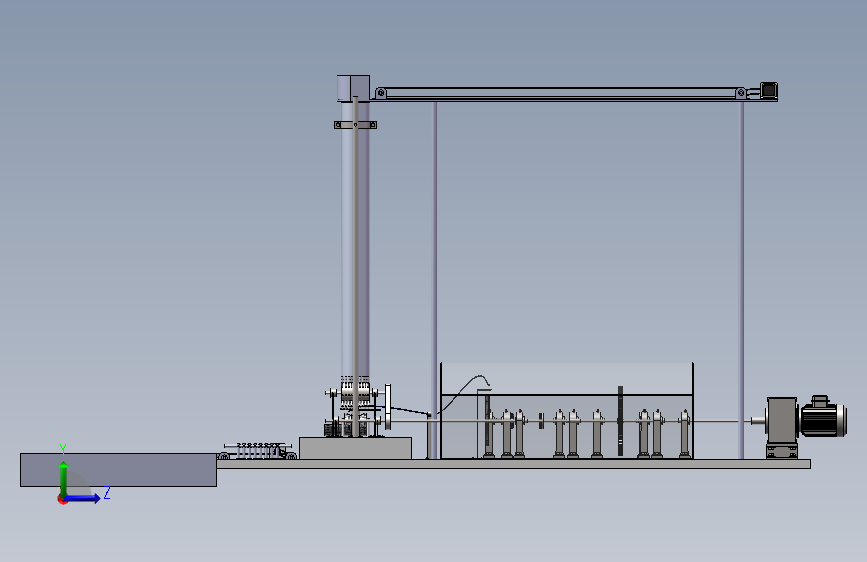Select the gray pedestal block under the column
This screenshot has width=867, height=562.
coord(355,448)
